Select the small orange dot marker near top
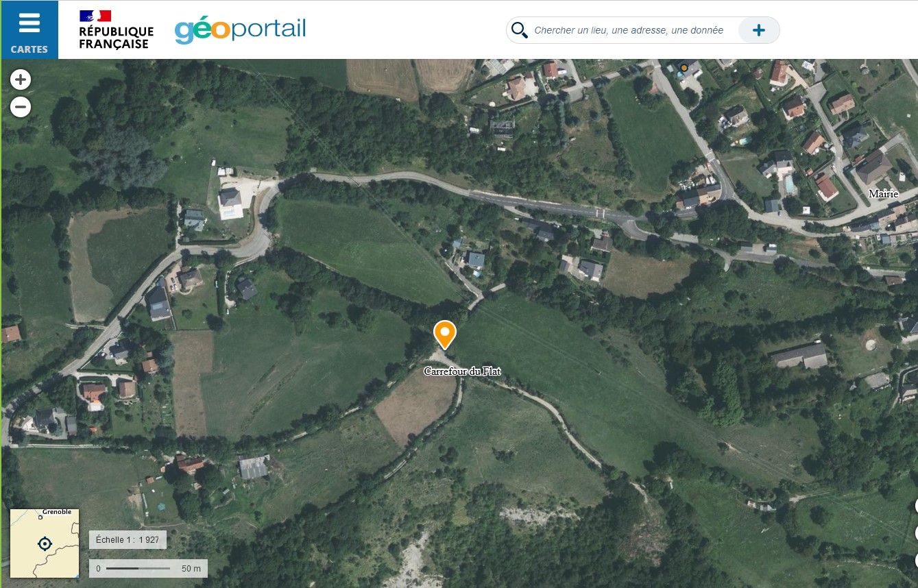The width and height of the screenshot is (918, 588). (x=684, y=67)
